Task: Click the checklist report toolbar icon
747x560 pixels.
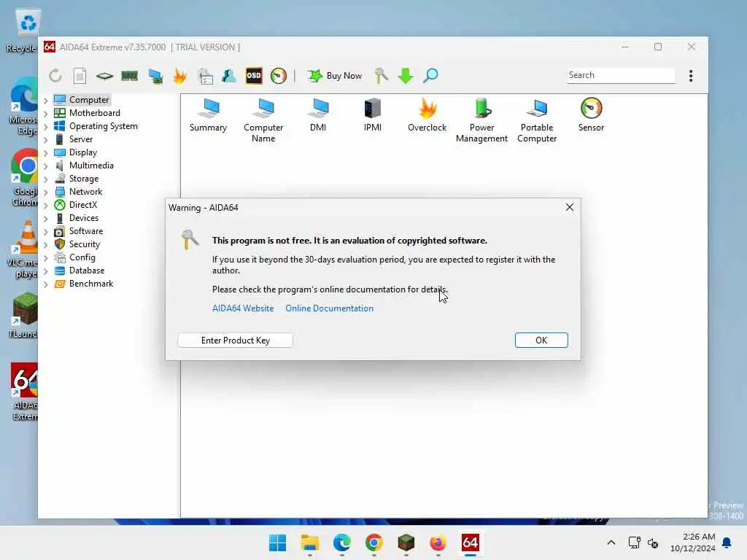Action: click(205, 76)
